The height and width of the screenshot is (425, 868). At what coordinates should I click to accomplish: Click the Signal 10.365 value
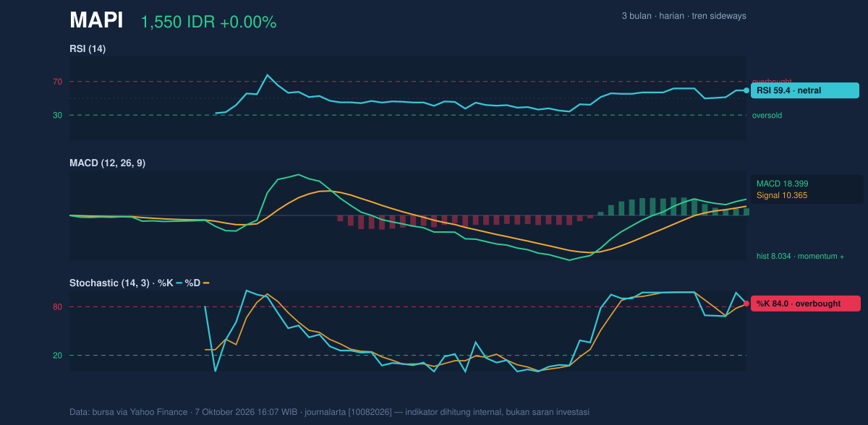[782, 195]
